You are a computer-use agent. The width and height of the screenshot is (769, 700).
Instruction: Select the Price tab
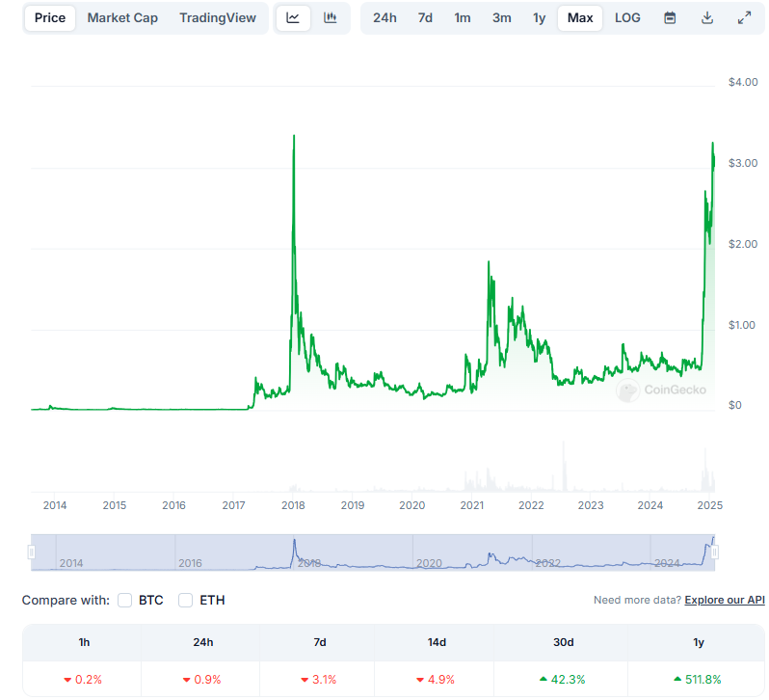pos(50,18)
